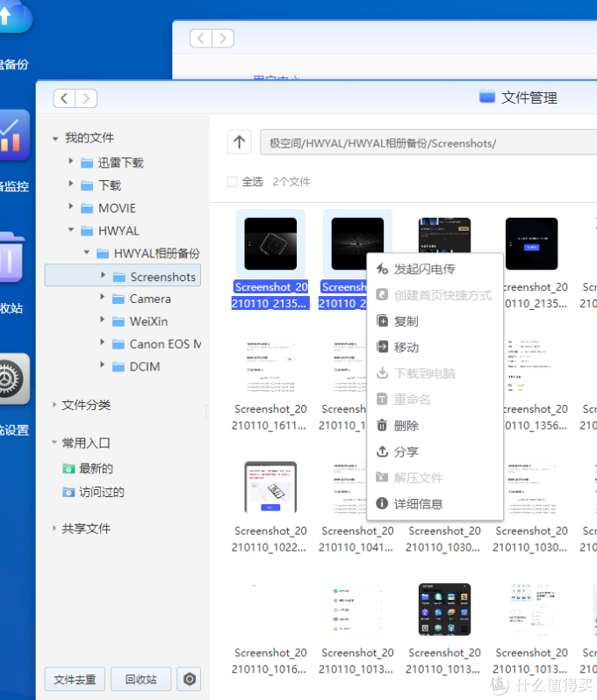Click the back navigation arrow in file manager

64,98
